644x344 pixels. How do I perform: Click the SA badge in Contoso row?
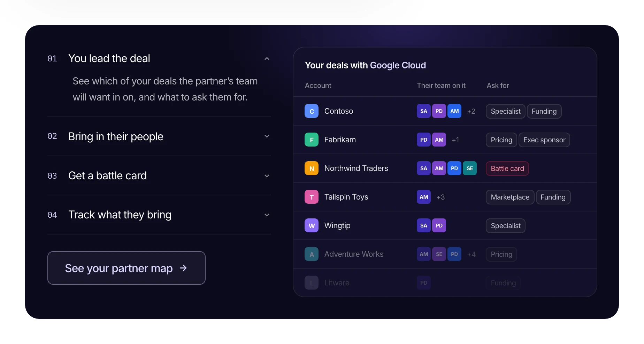(x=424, y=111)
